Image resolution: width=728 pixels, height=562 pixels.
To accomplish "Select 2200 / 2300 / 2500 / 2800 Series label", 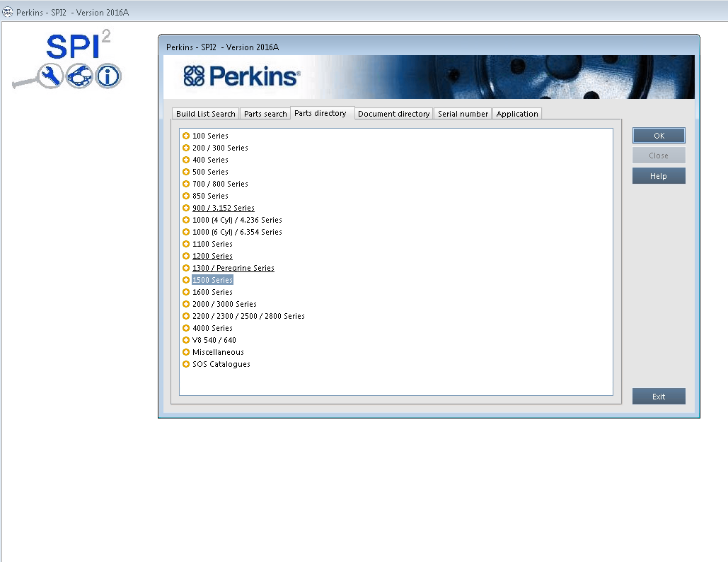I will tap(248, 316).
